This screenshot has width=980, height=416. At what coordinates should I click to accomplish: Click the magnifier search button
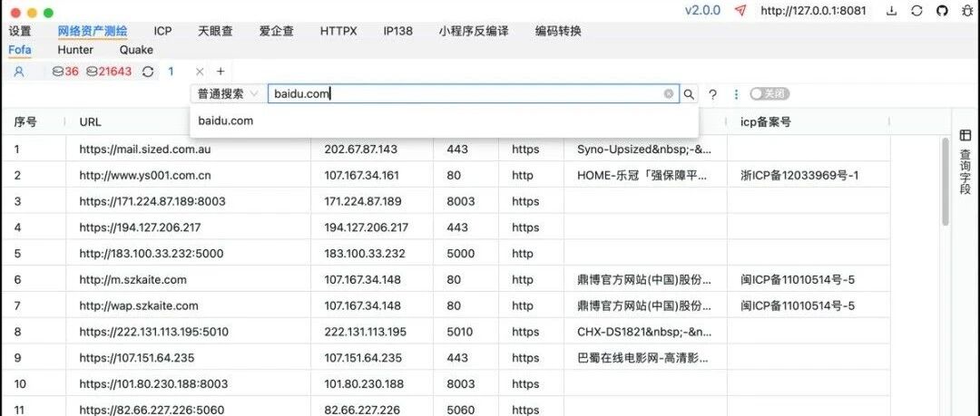[689, 94]
